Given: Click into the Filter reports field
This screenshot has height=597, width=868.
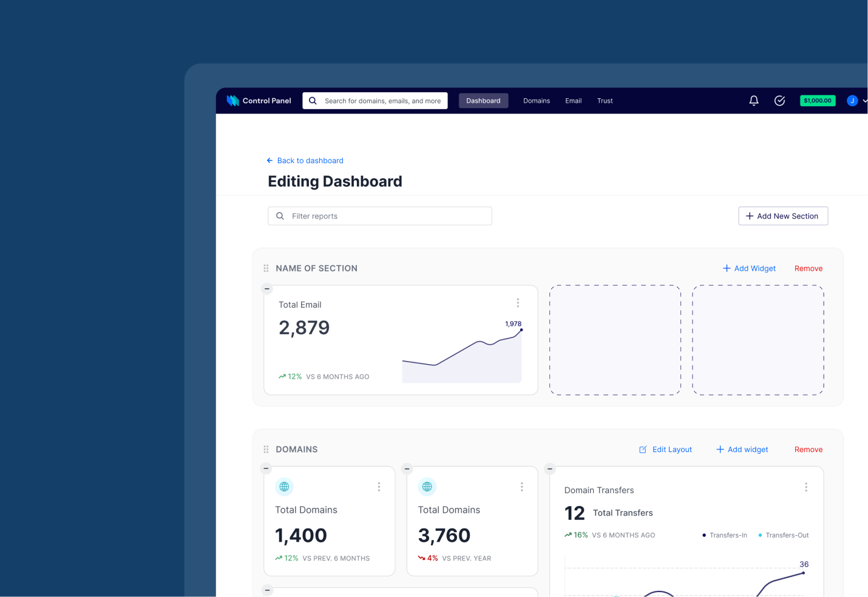Looking at the screenshot, I should pyautogui.click(x=388, y=216).
